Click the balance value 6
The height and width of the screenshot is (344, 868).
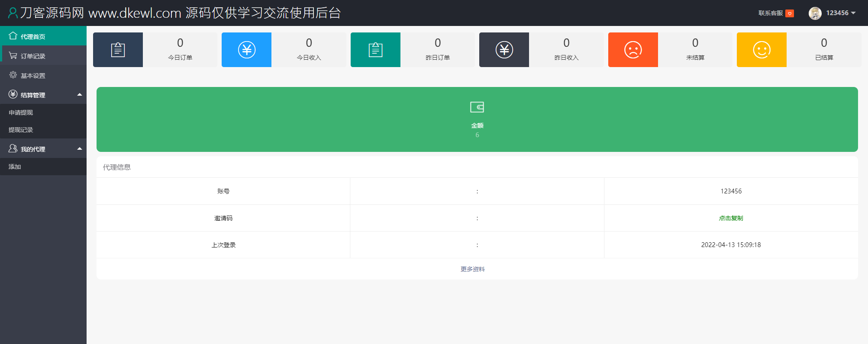click(x=477, y=135)
